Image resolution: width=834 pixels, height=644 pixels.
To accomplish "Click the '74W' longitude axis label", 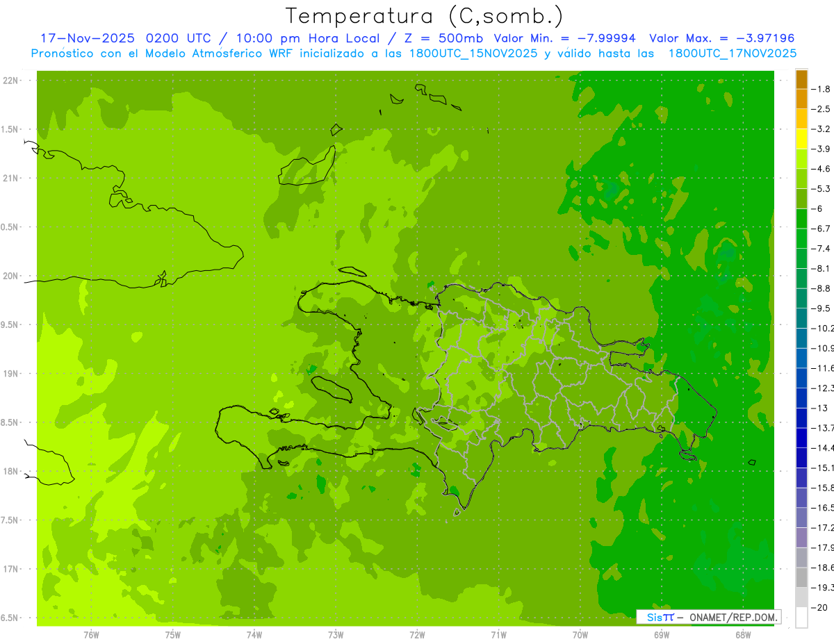I will point(254,635).
